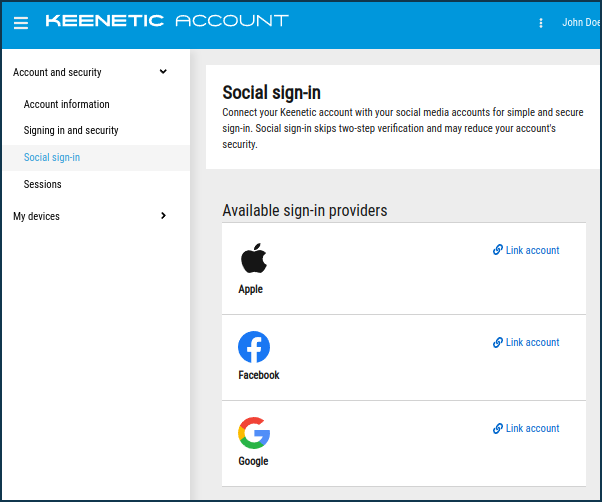Click the Keenetic Account logo

point(167,21)
